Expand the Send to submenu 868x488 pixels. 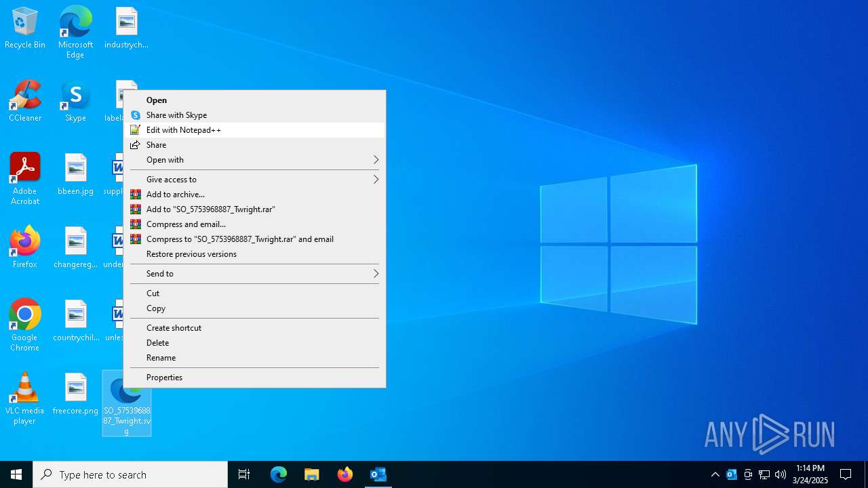254,274
